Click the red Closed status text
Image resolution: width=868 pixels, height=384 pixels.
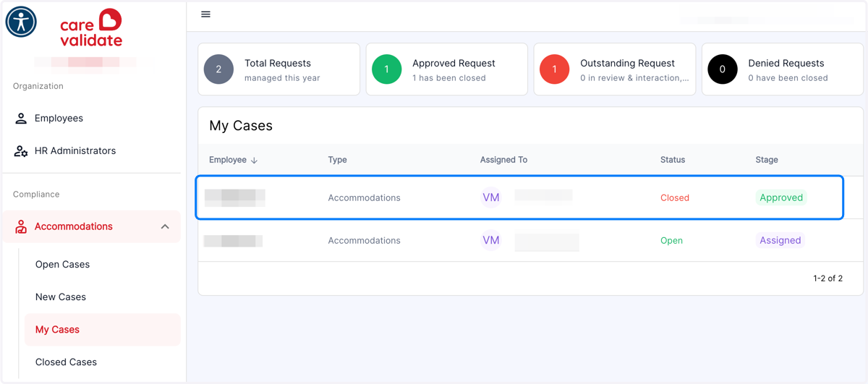tap(675, 197)
